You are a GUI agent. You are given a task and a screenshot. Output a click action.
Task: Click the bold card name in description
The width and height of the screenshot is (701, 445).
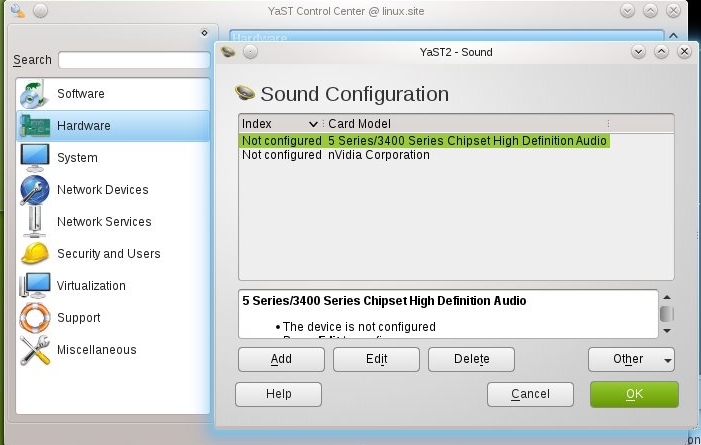pyautogui.click(x=384, y=301)
